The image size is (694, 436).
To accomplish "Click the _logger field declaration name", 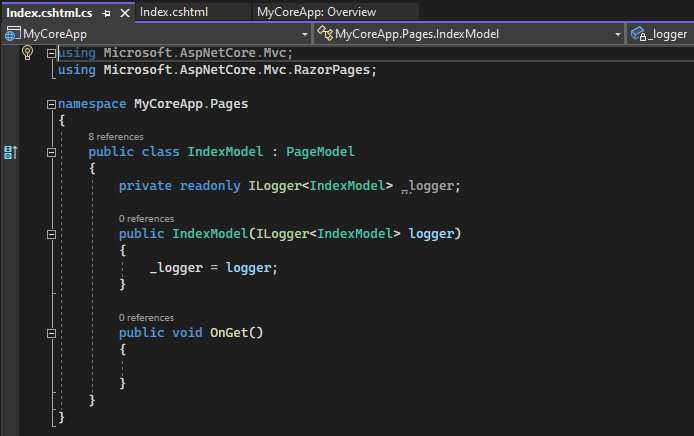I will point(428,186).
